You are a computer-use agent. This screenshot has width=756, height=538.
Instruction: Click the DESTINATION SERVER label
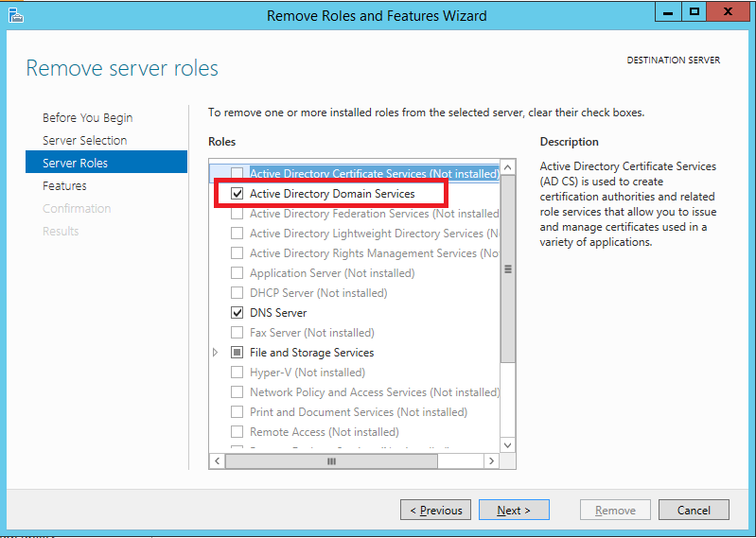click(673, 61)
